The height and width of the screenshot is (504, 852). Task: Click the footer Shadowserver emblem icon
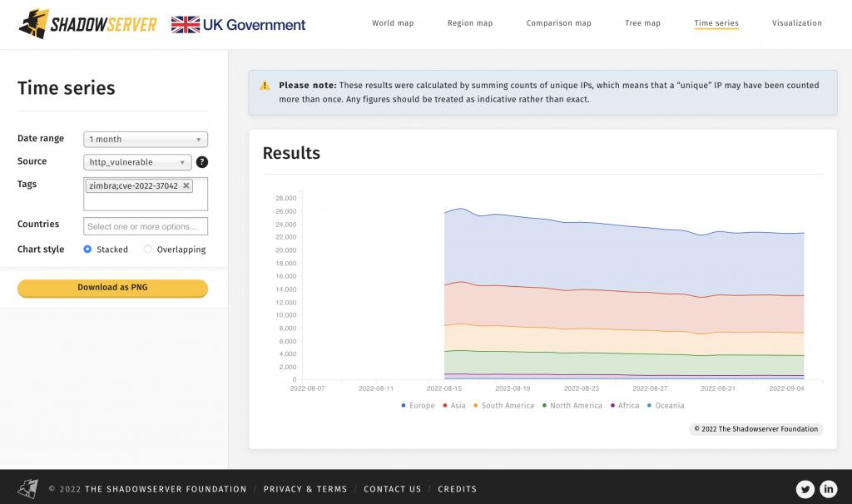28,488
